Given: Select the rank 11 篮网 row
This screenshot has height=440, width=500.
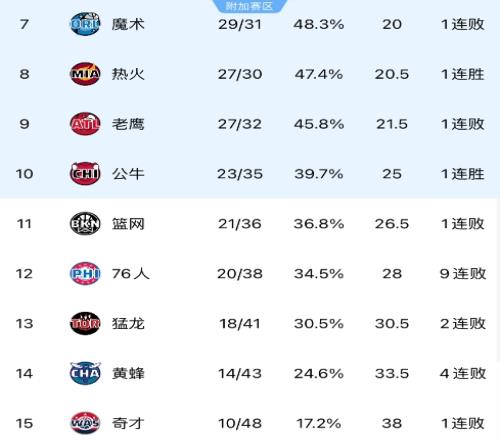Looking at the screenshot, I should [250, 224].
